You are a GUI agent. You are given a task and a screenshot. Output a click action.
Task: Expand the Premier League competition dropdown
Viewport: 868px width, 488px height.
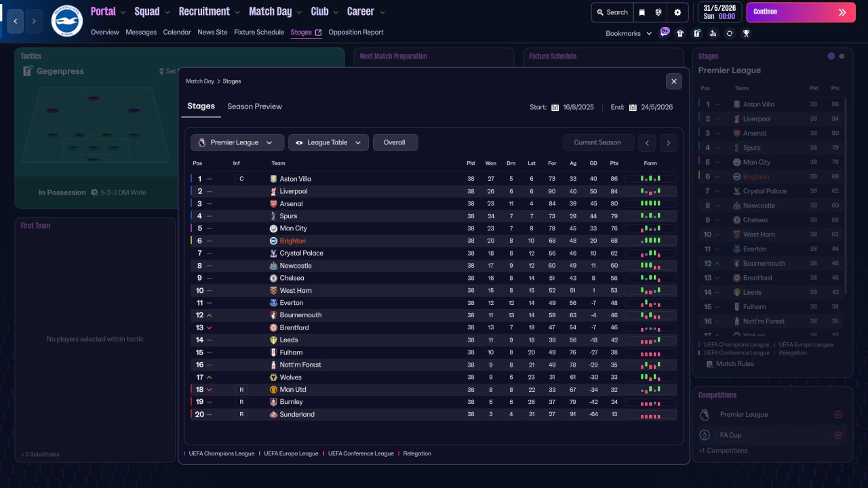point(237,142)
